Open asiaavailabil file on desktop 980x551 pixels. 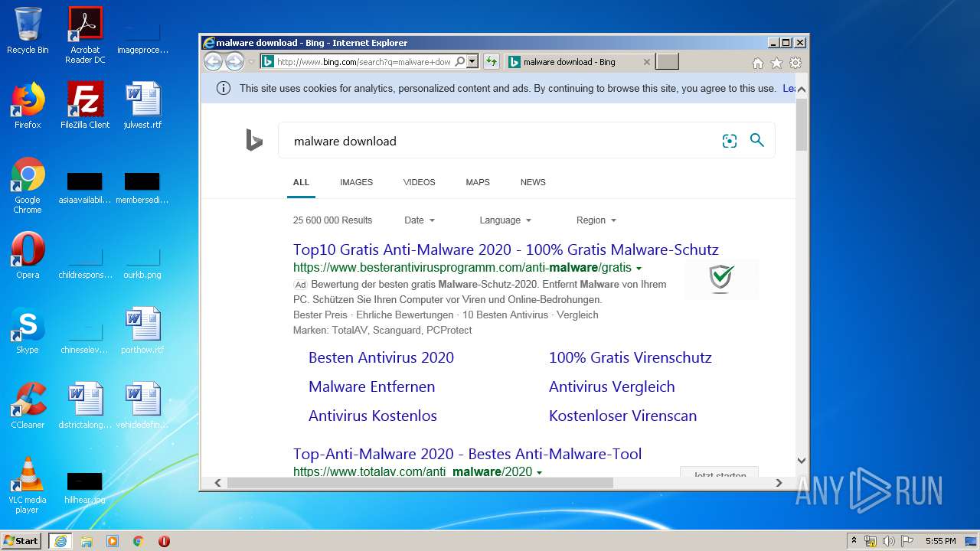85,188
